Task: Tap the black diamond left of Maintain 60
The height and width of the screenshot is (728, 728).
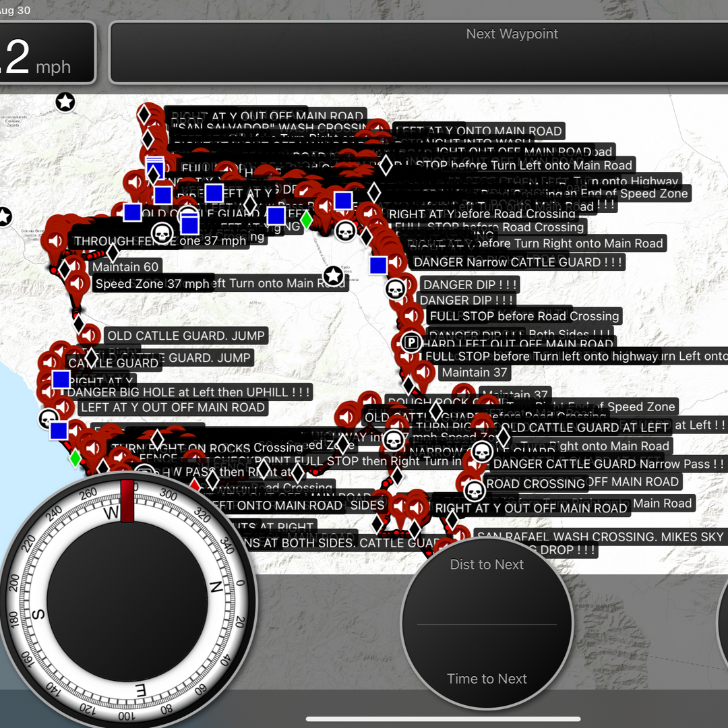Action: coord(65,270)
